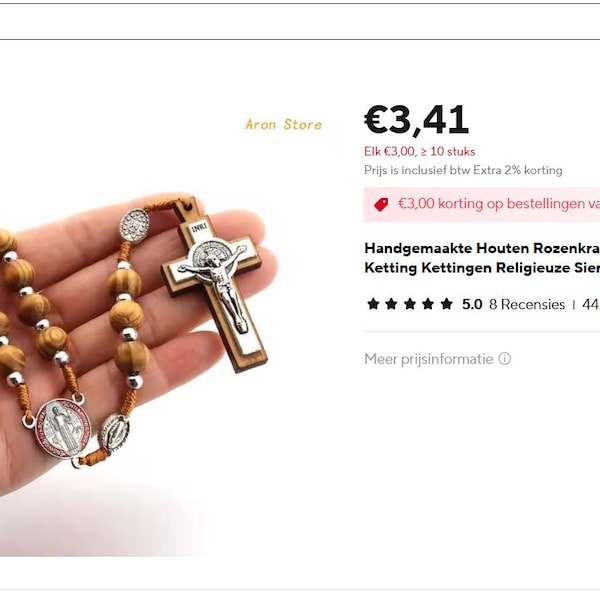Screen dimensions: 600x600
Task: Click the second rating star
Action: pyautogui.click(x=391, y=304)
